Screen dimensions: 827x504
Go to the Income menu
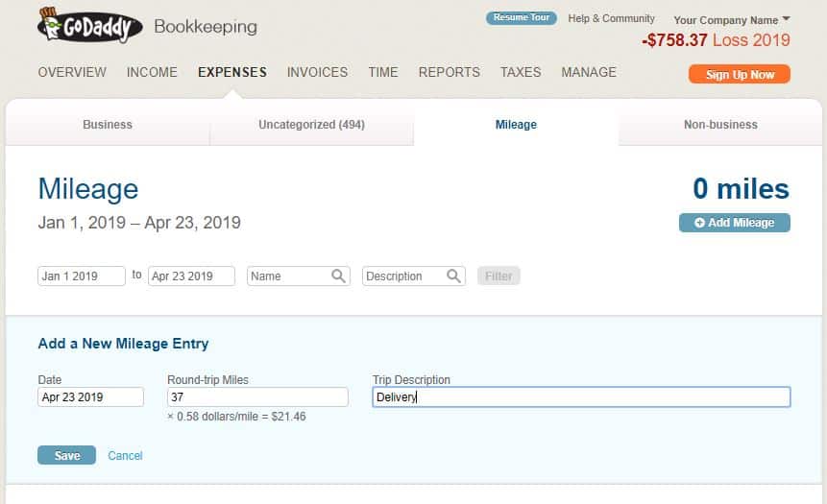click(x=152, y=72)
